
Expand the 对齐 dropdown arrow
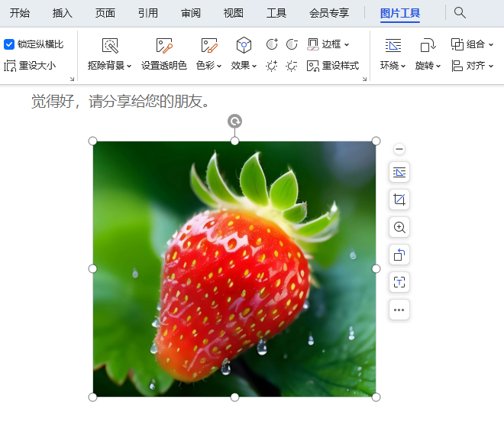[x=491, y=66]
